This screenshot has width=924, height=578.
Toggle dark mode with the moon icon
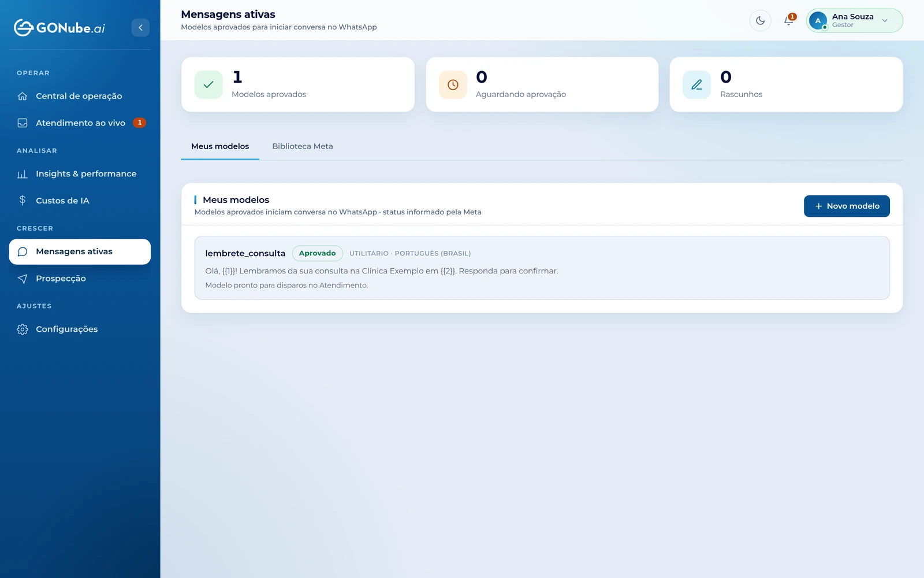pos(760,21)
